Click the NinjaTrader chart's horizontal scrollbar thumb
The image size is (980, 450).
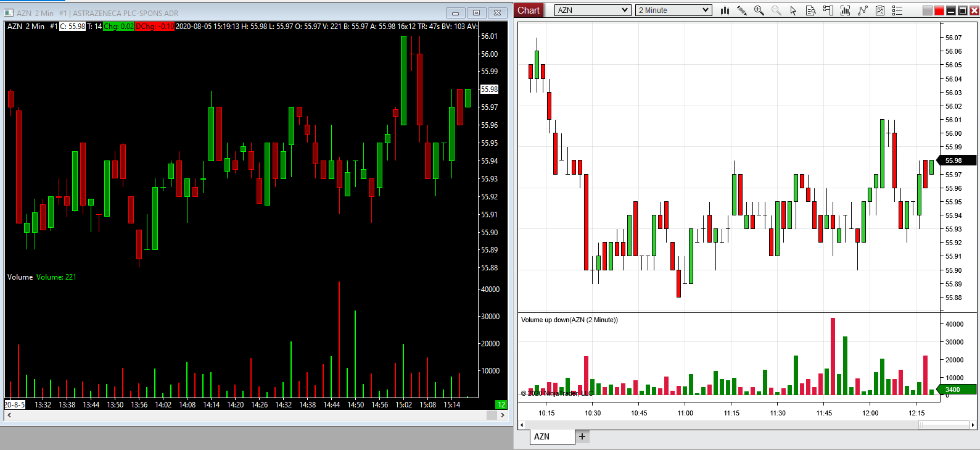944,425
